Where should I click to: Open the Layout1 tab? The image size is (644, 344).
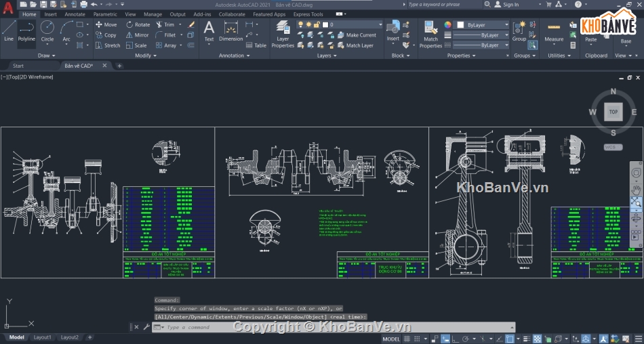[42, 337]
